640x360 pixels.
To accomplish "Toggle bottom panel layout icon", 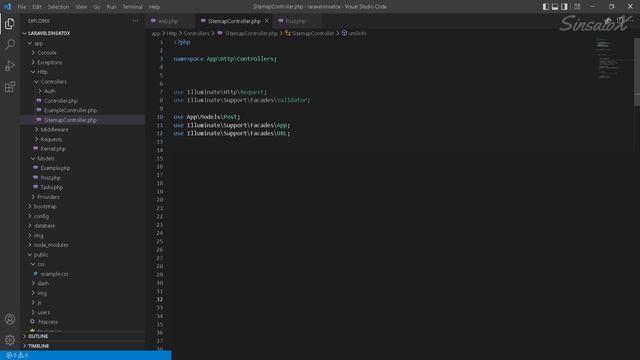I will (x=555, y=7).
